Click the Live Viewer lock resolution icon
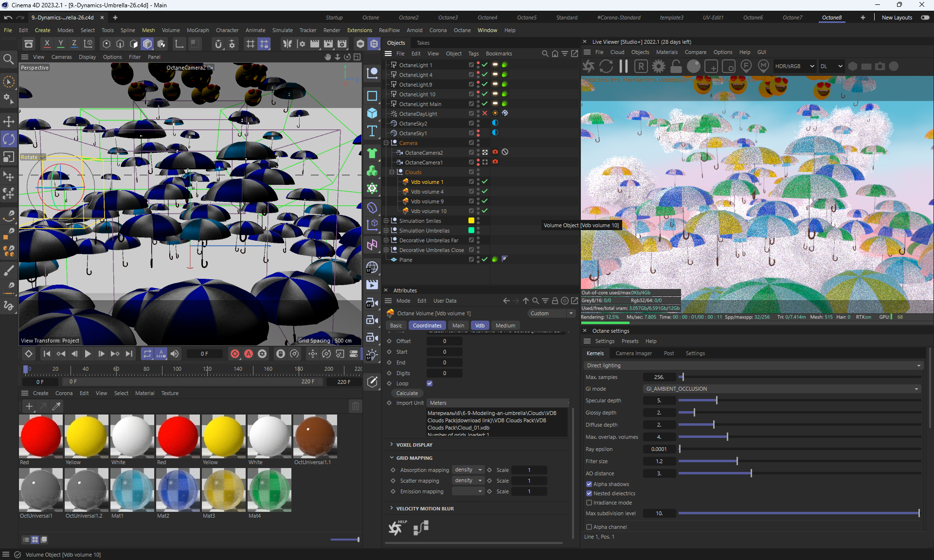The width and height of the screenshot is (934, 560). tap(676, 66)
